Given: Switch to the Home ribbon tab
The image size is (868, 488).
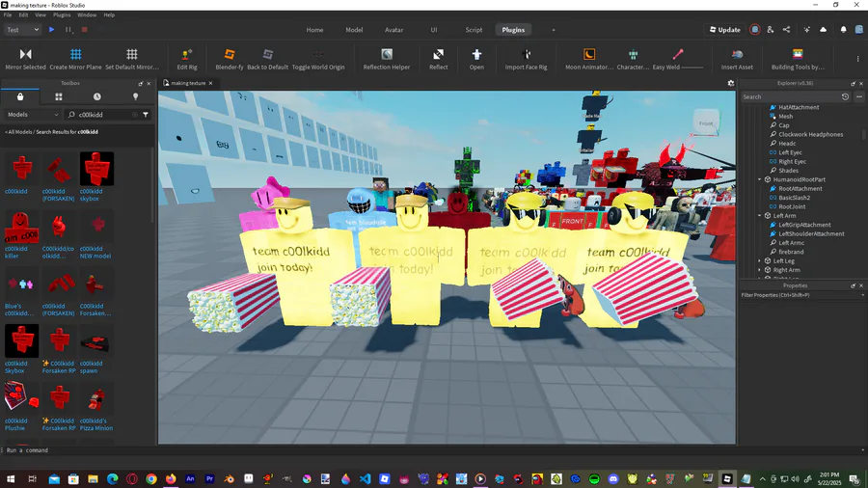Looking at the screenshot, I should click(x=314, y=30).
